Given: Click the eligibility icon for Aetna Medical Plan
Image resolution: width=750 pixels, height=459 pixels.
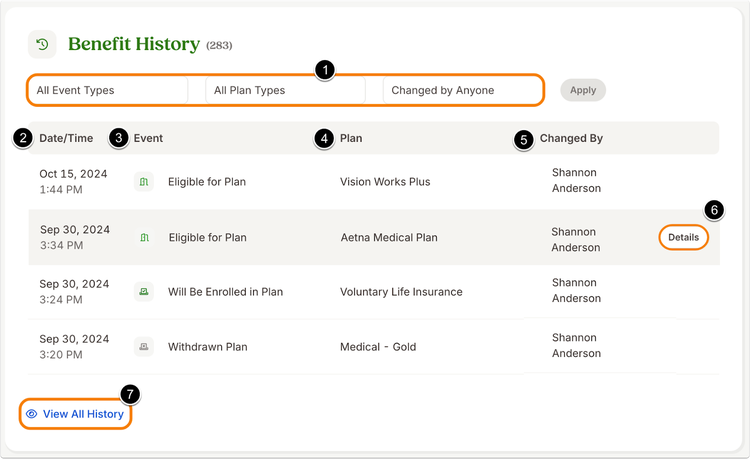Looking at the screenshot, I should [144, 238].
